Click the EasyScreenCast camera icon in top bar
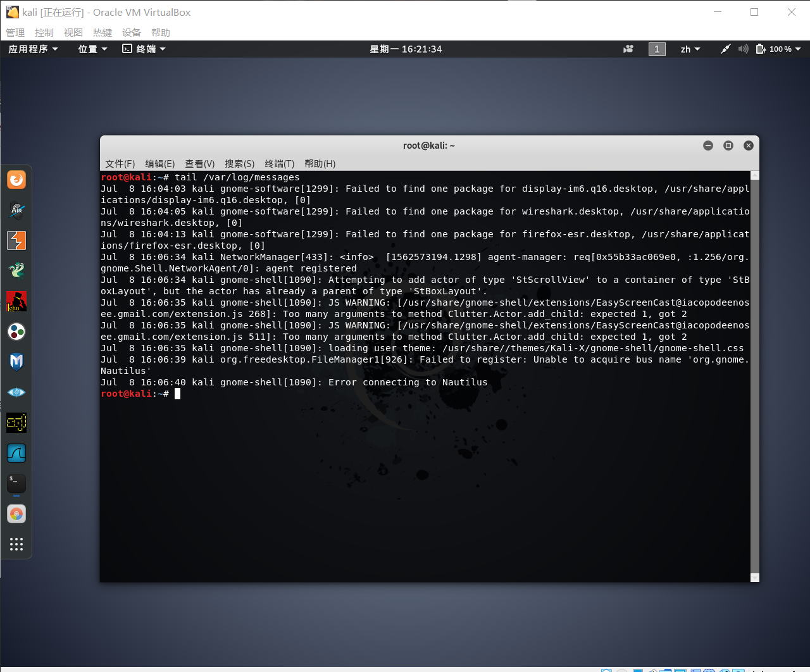 [628, 49]
